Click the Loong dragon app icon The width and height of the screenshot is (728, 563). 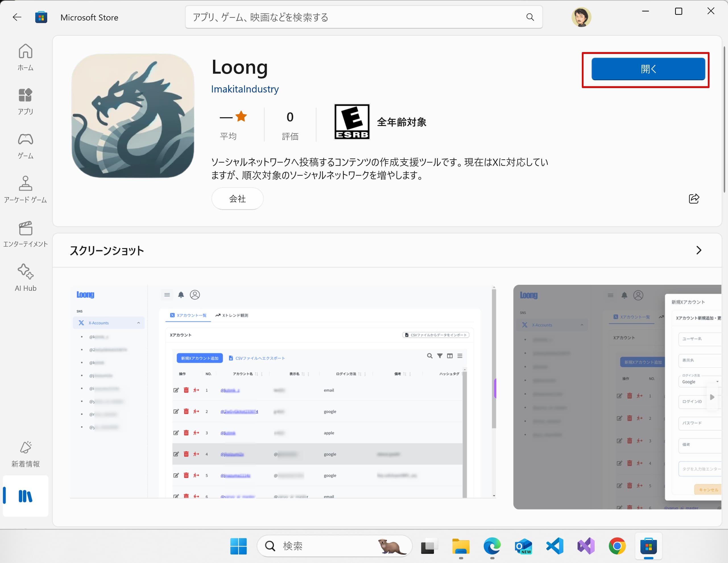click(x=133, y=116)
